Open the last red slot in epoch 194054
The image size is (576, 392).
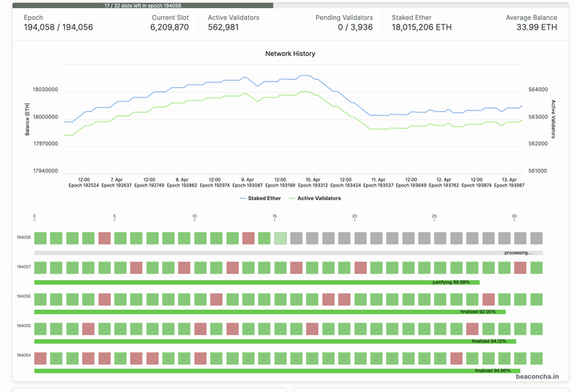456,358
